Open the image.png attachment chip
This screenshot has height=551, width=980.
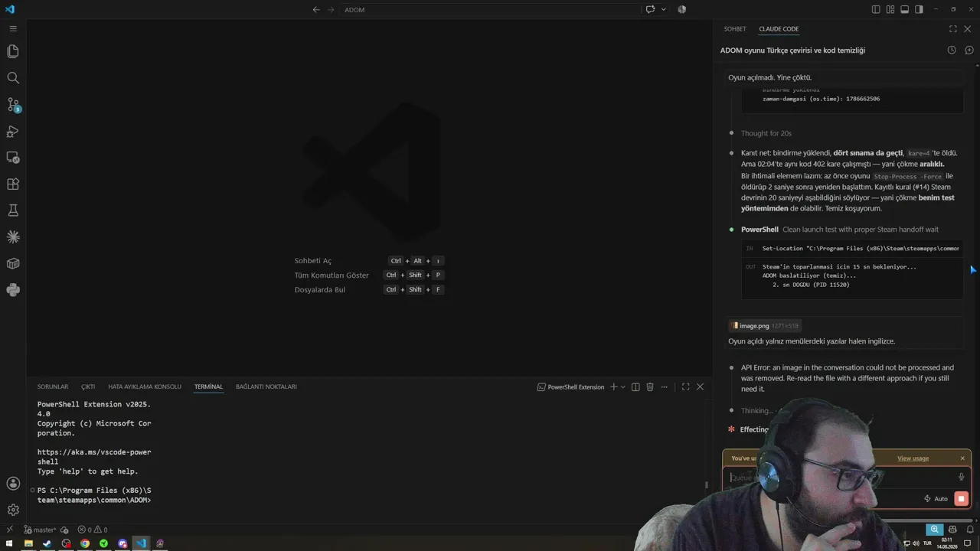point(764,326)
